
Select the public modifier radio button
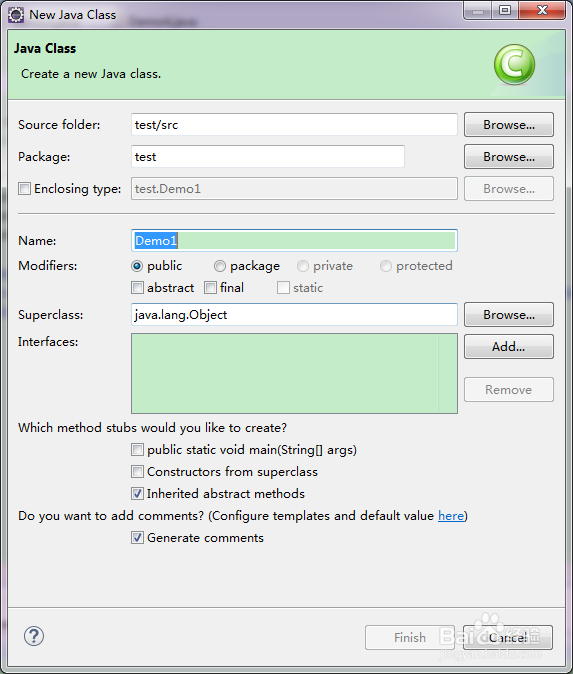pos(137,267)
